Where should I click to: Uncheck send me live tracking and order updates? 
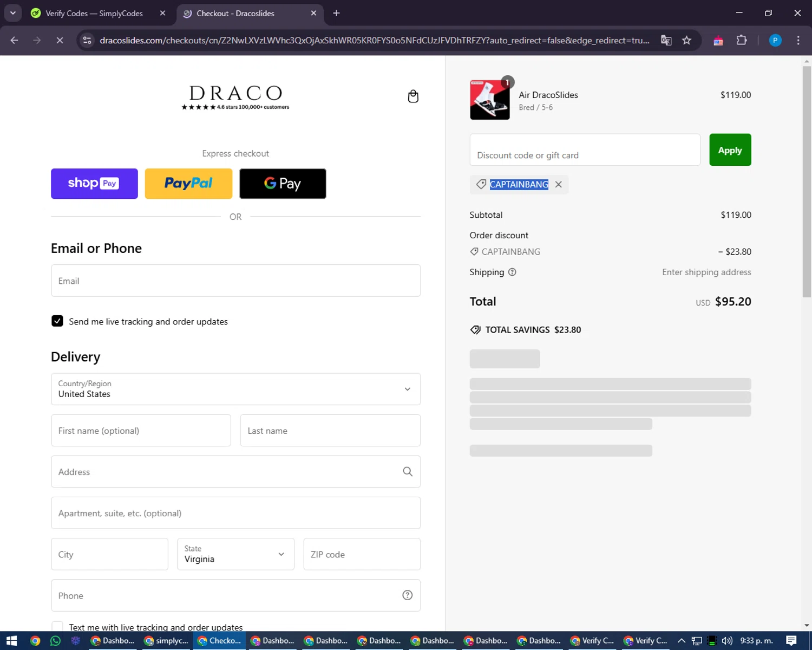57,321
